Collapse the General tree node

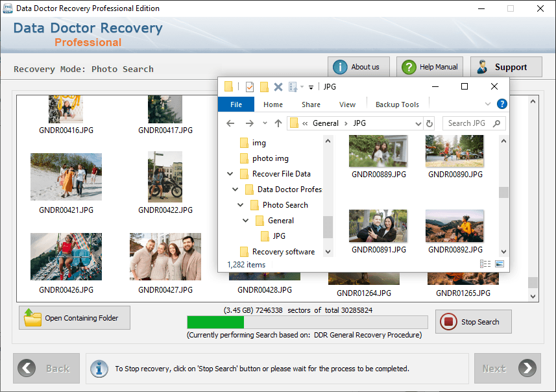pos(245,221)
